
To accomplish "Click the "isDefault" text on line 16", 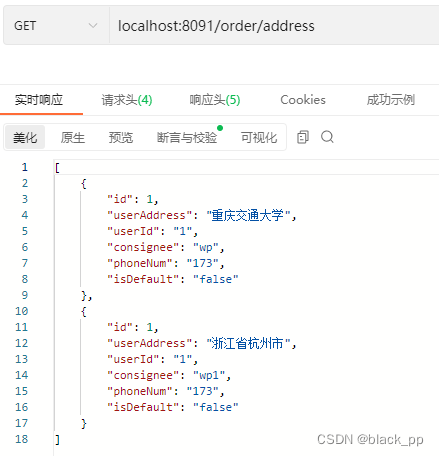I will [143, 407].
